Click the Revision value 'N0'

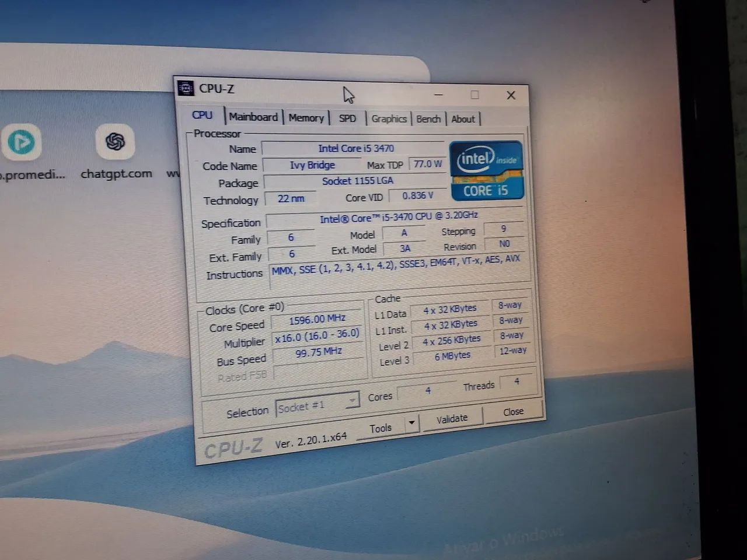tap(505, 244)
